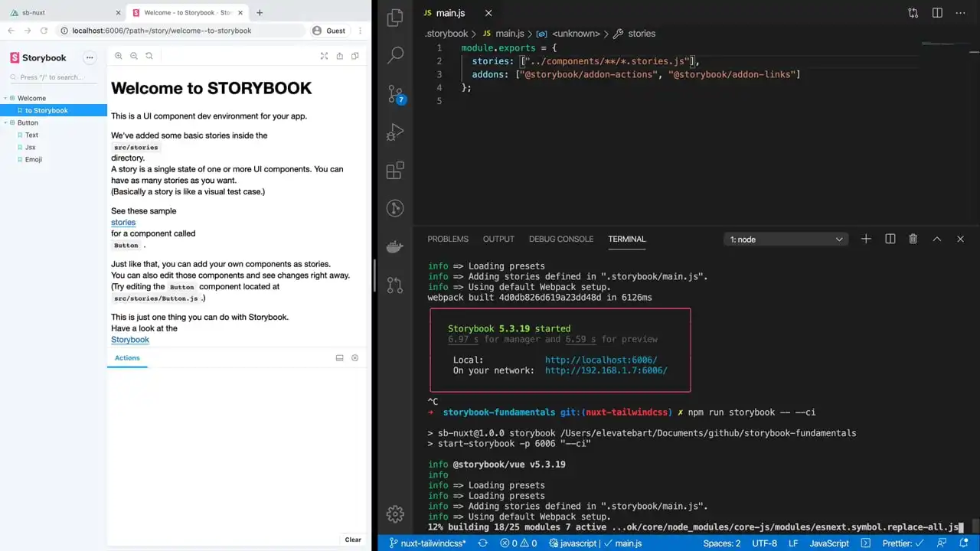The width and height of the screenshot is (980, 551).
Task: Open errors and warnings count in status bar
Action: (518, 543)
